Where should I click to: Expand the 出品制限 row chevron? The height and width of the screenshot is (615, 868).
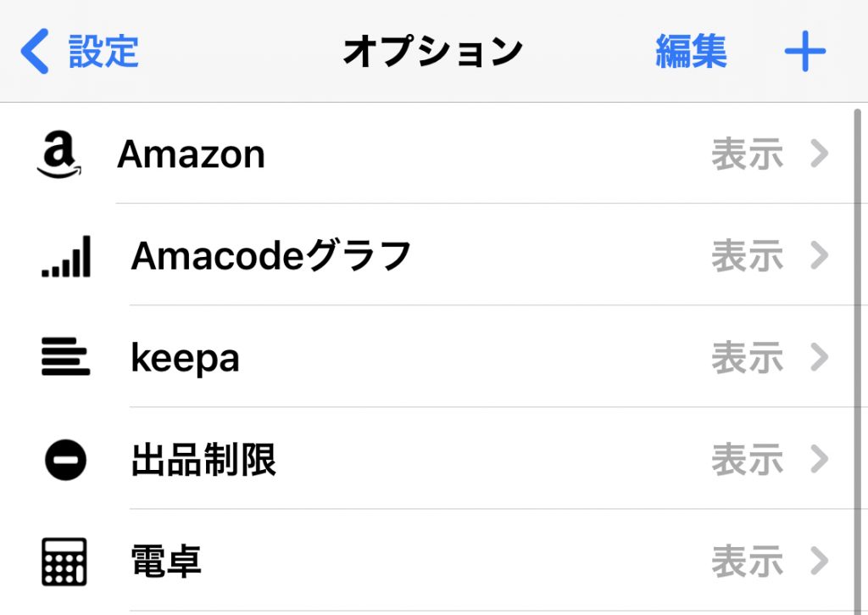coord(819,460)
